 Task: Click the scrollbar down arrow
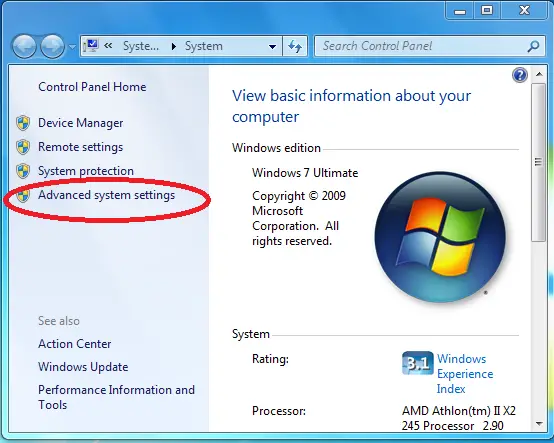539,424
